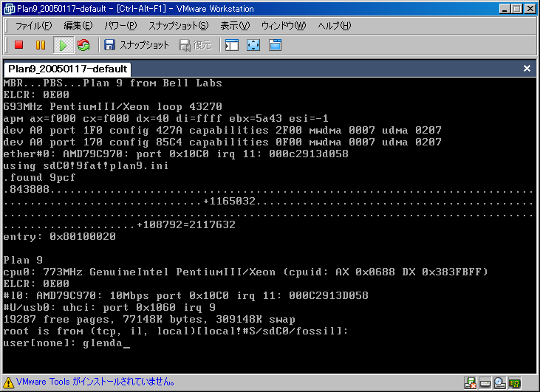The image size is (540, 392).
Task: Open the パワー(P) menu
Action: pos(120,26)
